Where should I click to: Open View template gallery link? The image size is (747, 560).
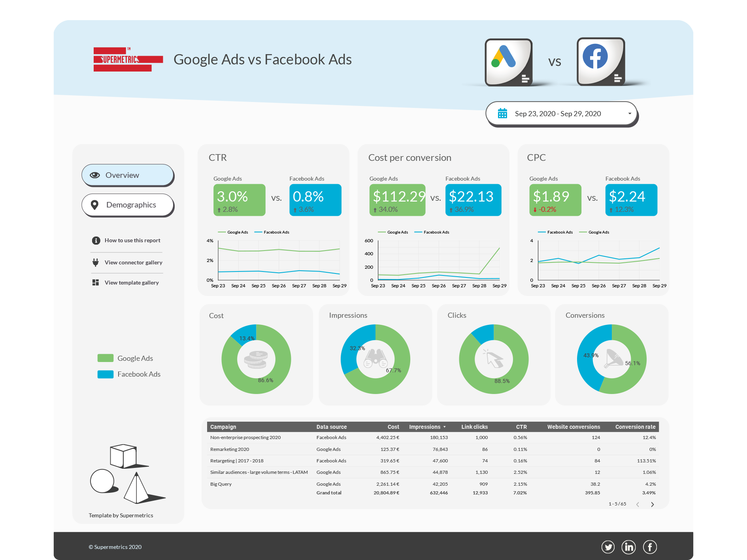pyautogui.click(x=131, y=283)
